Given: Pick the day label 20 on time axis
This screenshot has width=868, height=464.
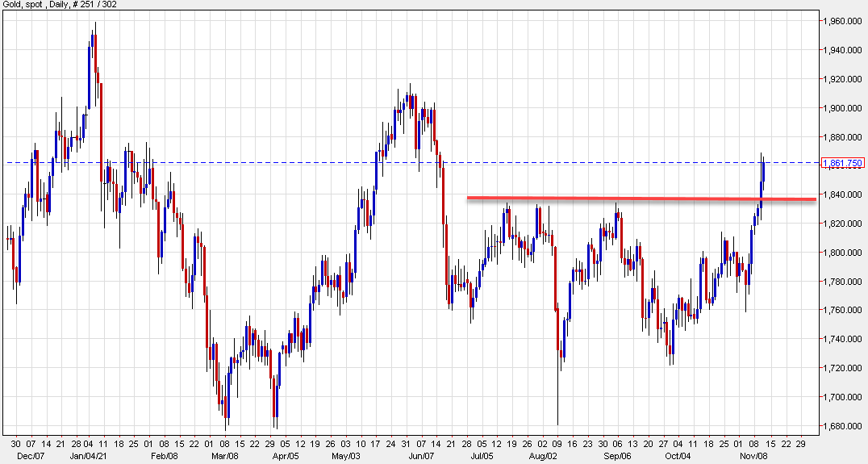Looking at the screenshot, I should coord(648,444).
